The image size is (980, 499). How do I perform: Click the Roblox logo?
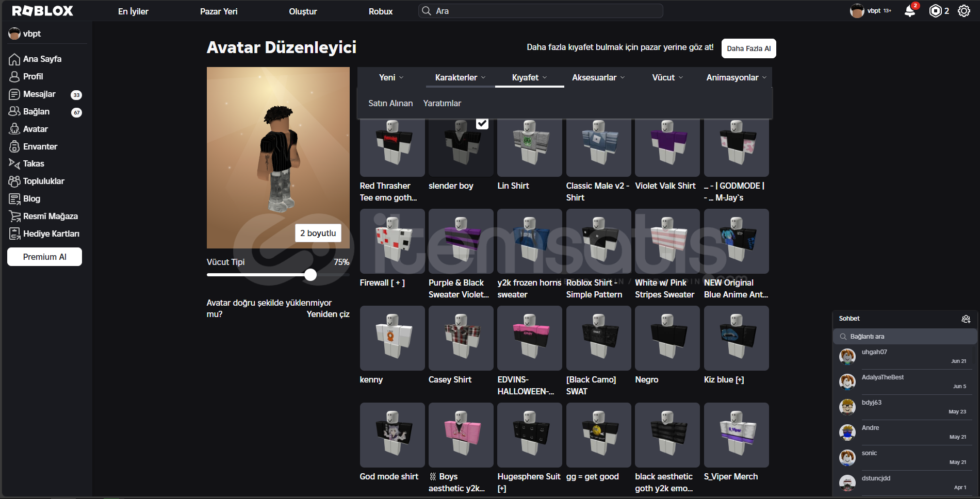coord(42,11)
